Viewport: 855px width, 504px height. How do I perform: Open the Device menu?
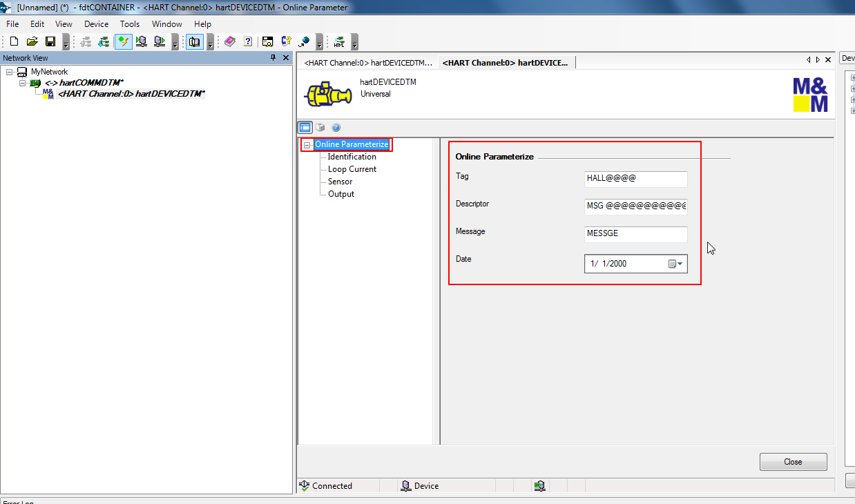tap(97, 24)
